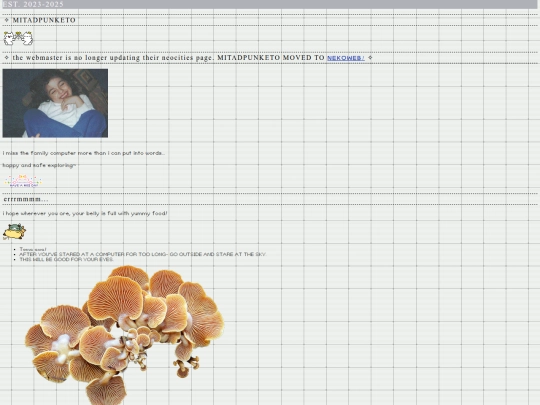This screenshot has width=540, height=405.
Task: Click the 'your belly is full' sentence
Action: 85,214
